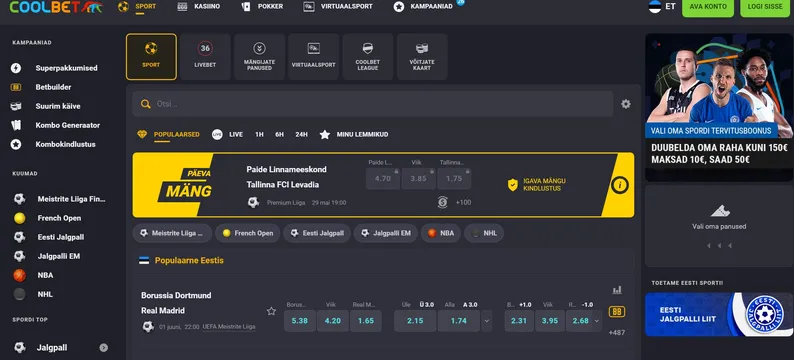Image resolution: width=794 pixels, height=360 pixels.
Task: Click the Ava Konto button
Action: (x=708, y=7)
